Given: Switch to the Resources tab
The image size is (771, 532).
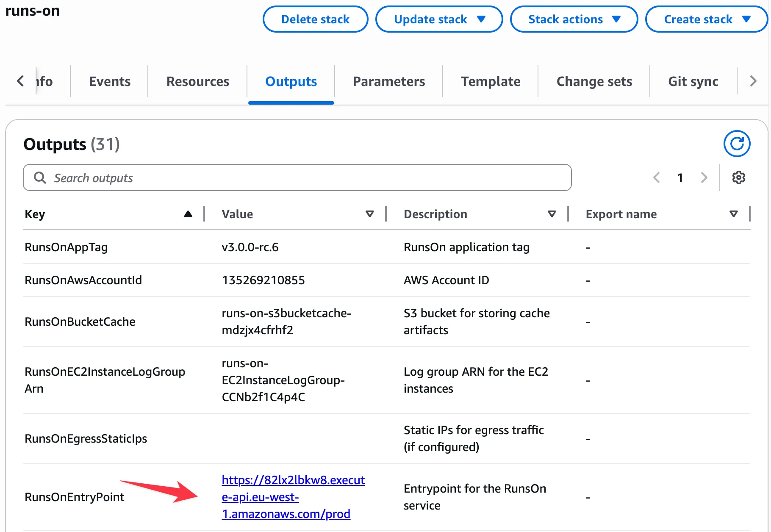Looking at the screenshot, I should tap(198, 81).
